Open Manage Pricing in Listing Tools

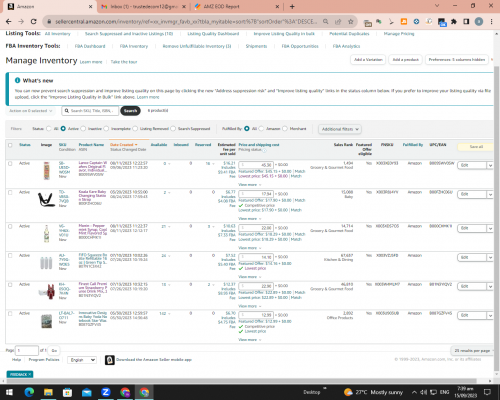coord(399,34)
